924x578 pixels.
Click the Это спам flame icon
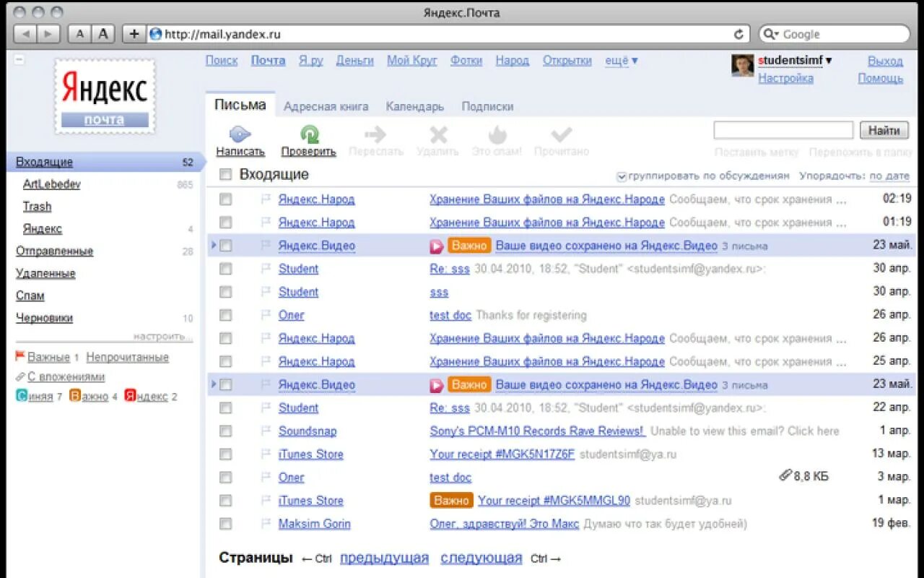[497, 134]
